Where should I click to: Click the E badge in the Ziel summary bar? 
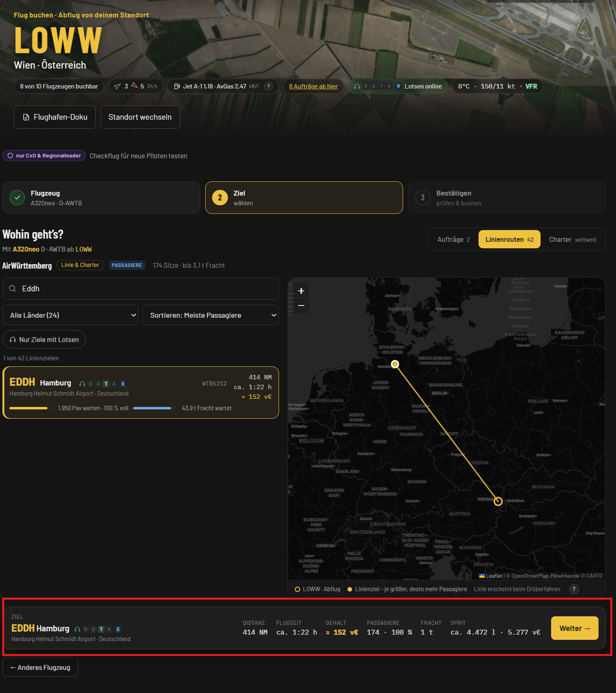pos(118,629)
